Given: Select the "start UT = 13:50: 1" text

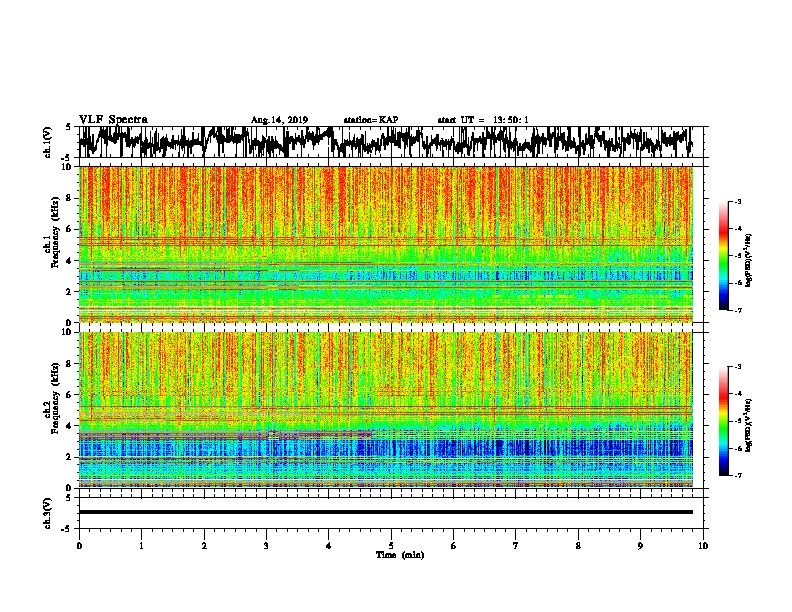Looking at the screenshot, I should [483, 120].
